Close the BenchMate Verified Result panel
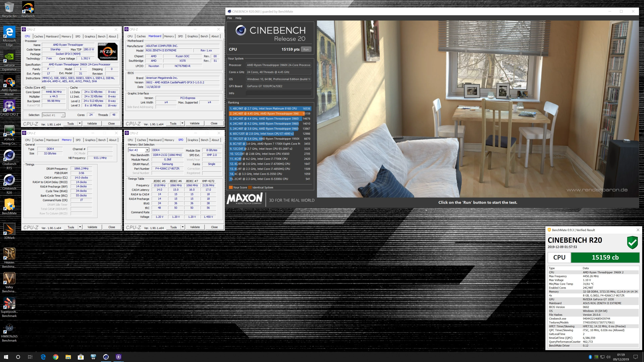 click(638, 230)
